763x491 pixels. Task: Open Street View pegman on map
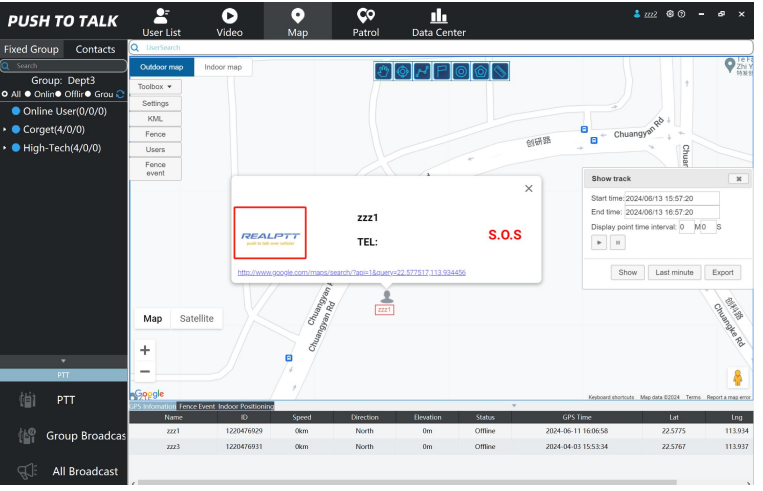pyautogui.click(x=738, y=378)
